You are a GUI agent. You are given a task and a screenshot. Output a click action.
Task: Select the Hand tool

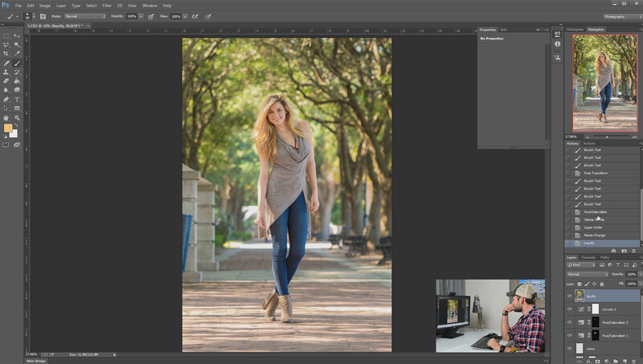pyautogui.click(x=6, y=117)
